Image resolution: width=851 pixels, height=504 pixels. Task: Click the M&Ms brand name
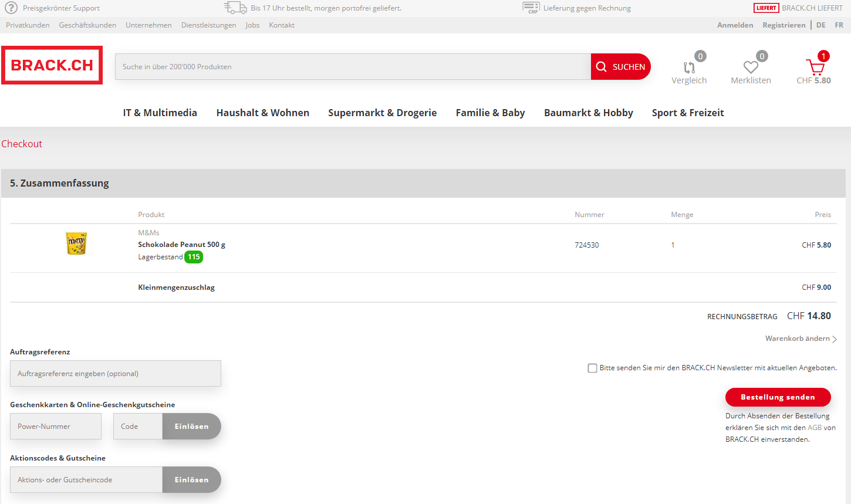[148, 233]
